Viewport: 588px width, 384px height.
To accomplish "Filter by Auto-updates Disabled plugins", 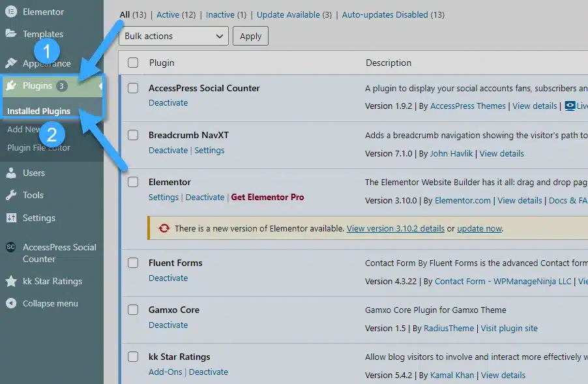I will click(385, 14).
